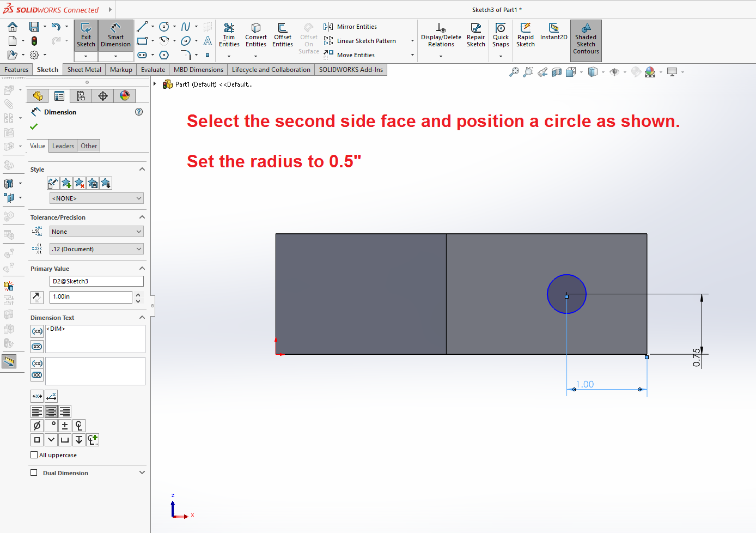The image size is (756, 533).
Task: Select the Smart Dimension tool
Action: pos(115,35)
